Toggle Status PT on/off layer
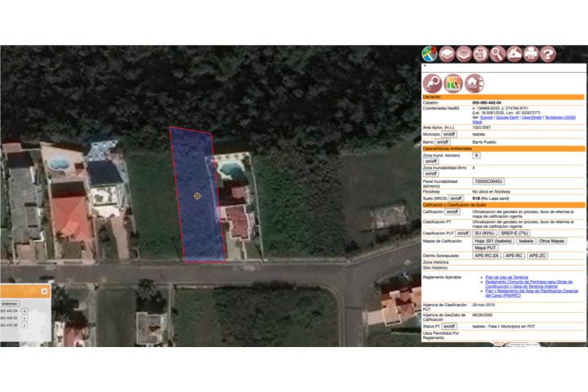 (x=449, y=326)
